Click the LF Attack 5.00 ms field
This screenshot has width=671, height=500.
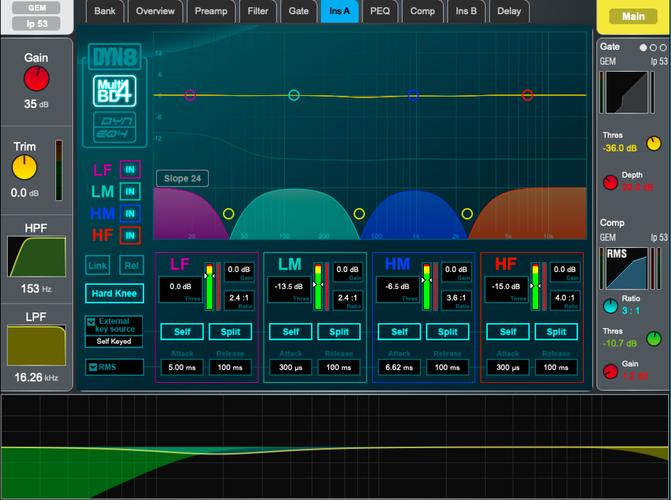[182, 367]
